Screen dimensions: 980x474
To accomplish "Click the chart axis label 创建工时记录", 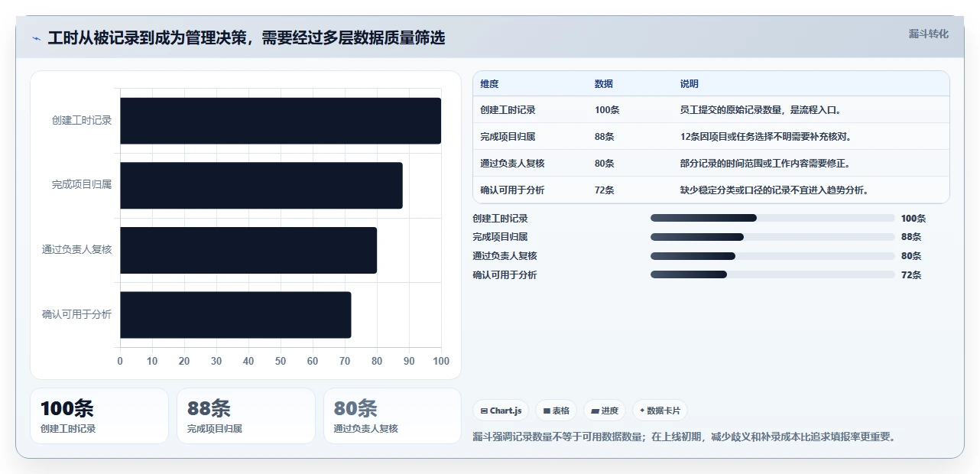I will click(x=82, y=121).
